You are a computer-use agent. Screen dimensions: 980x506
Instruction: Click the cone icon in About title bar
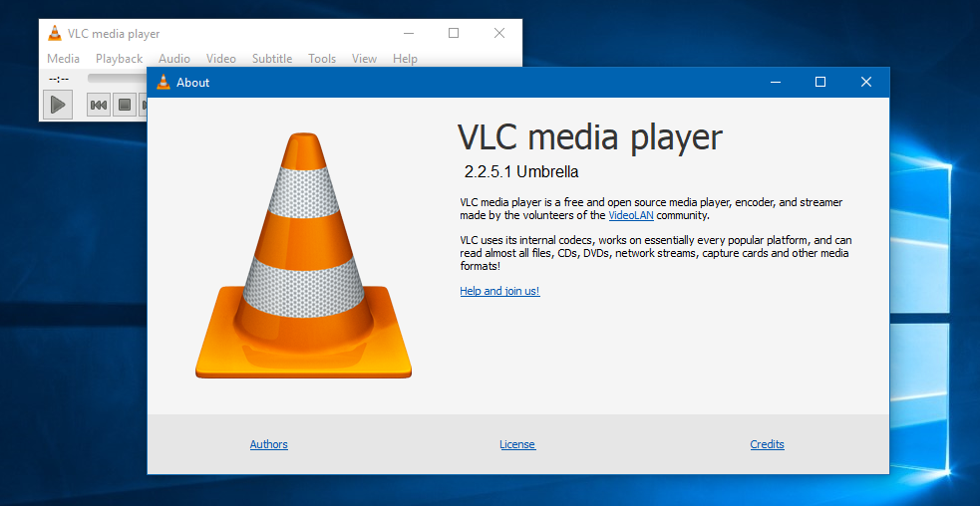coord(163,82)
